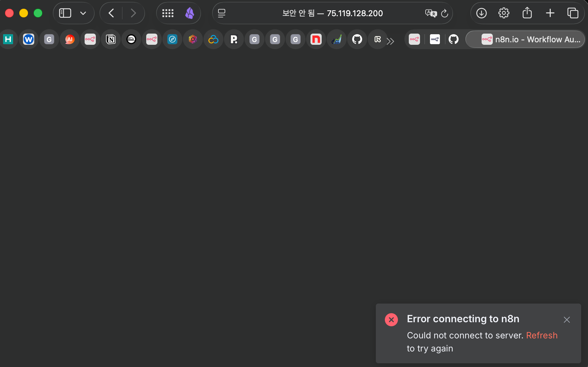Open the Notion favorite

pyautogui.click(x=111, y=39)
